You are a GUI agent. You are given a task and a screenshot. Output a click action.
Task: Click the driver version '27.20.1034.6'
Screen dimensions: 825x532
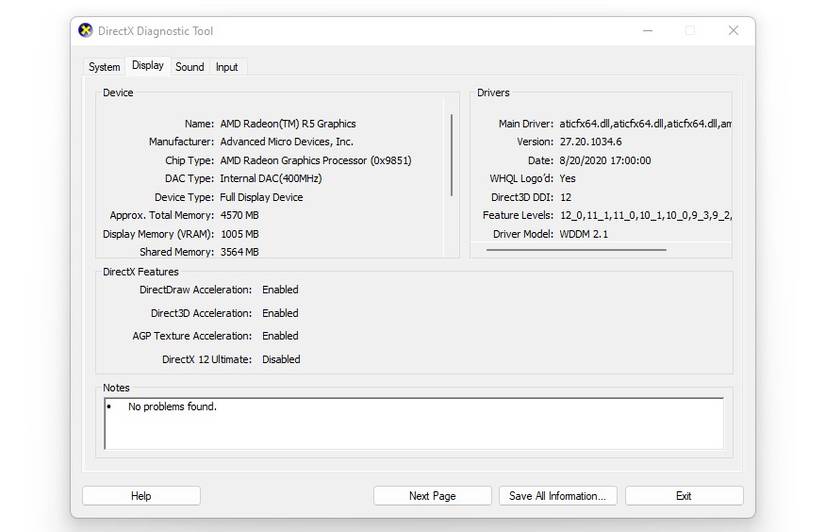point(590,142)
